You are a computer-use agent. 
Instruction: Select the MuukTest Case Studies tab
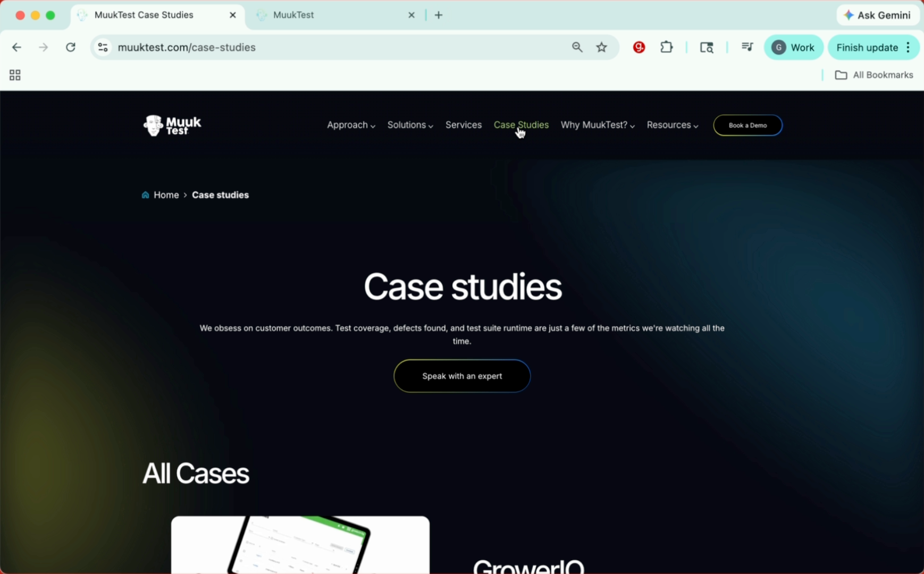point(158,15)
